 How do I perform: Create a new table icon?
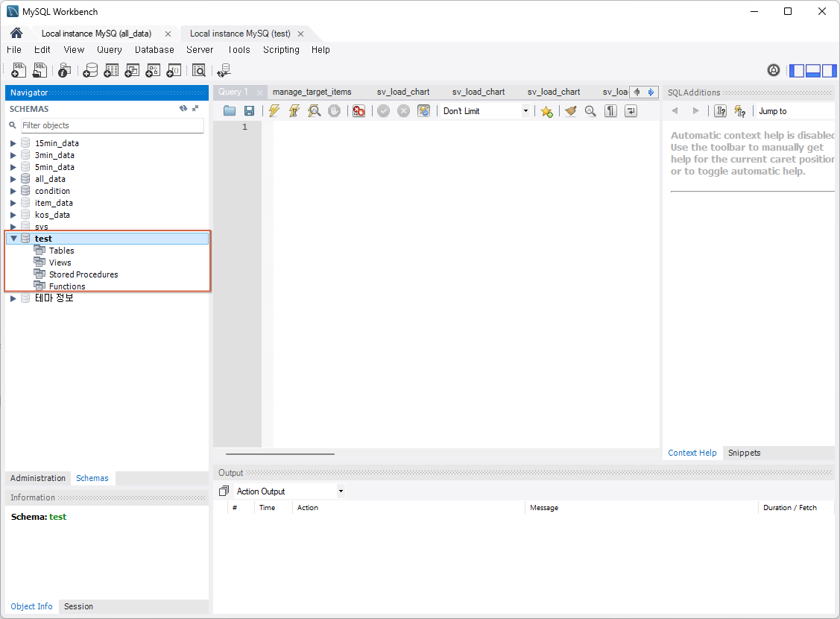click(112, 70)
